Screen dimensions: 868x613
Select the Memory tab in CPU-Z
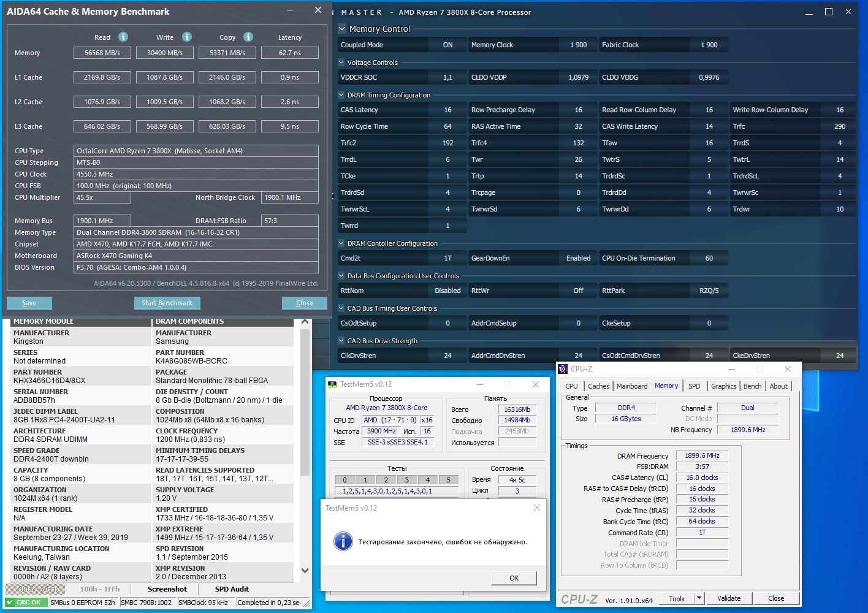tap(666, 386)
